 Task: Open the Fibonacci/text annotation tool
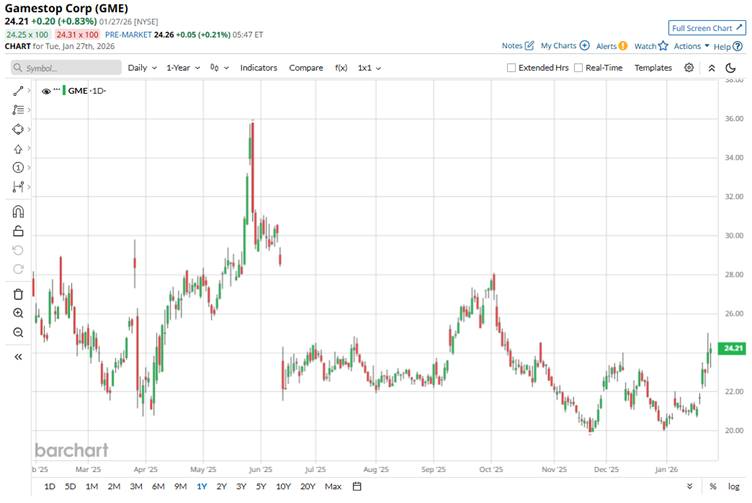click(18, 110)
